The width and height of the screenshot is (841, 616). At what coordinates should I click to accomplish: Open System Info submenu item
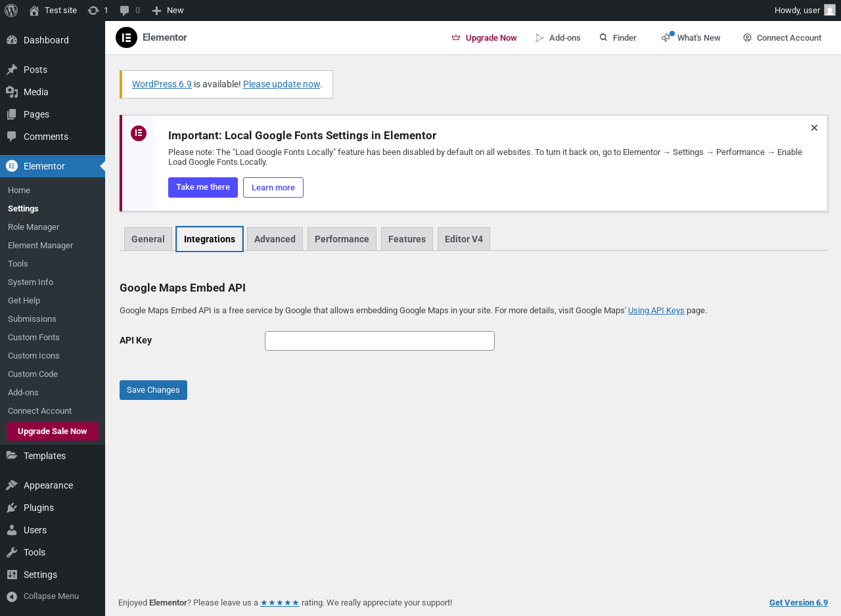(x=30, y=282)
